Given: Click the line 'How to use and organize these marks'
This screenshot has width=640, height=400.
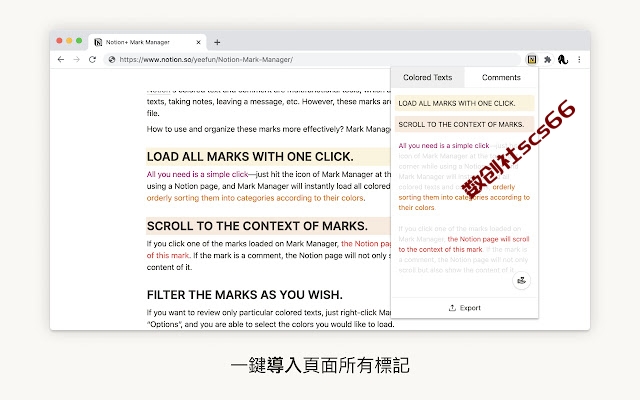Looking at the screenshot, I should [269, 129].
